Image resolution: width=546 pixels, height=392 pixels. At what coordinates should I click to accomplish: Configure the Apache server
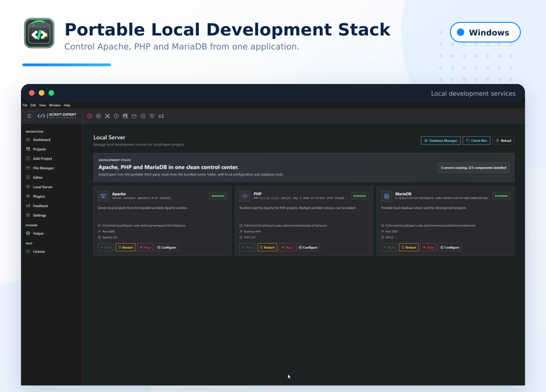pos(167,247)
